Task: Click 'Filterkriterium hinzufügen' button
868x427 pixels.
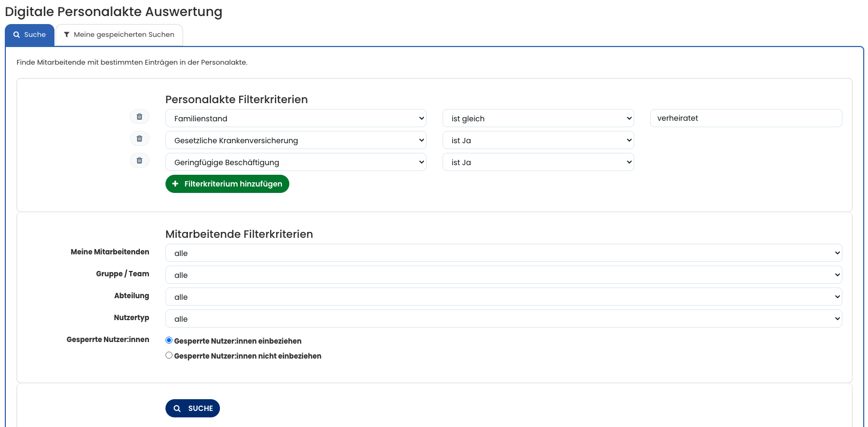Action: pos(227,184)
